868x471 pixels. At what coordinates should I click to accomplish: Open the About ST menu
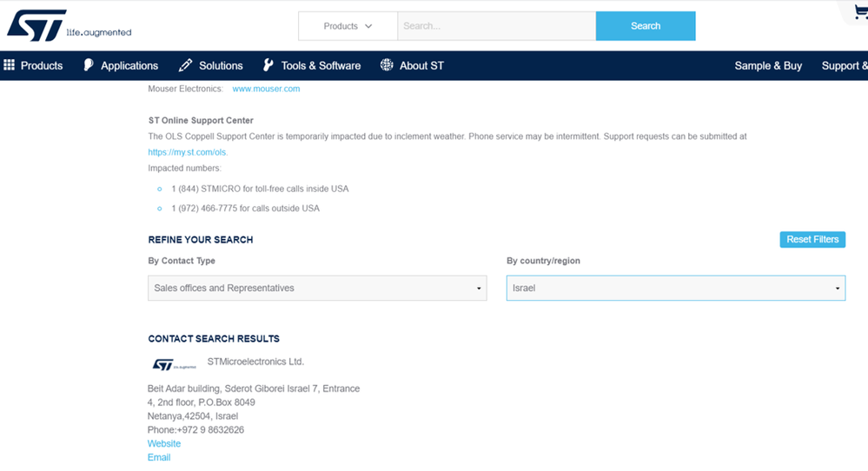421,65
